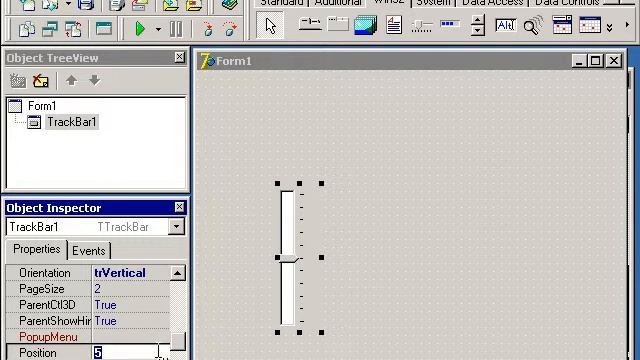This screenshot has width=640, height=360.
Task: Open the Run button dropdown arrow
Action: [x=158, y=29]
